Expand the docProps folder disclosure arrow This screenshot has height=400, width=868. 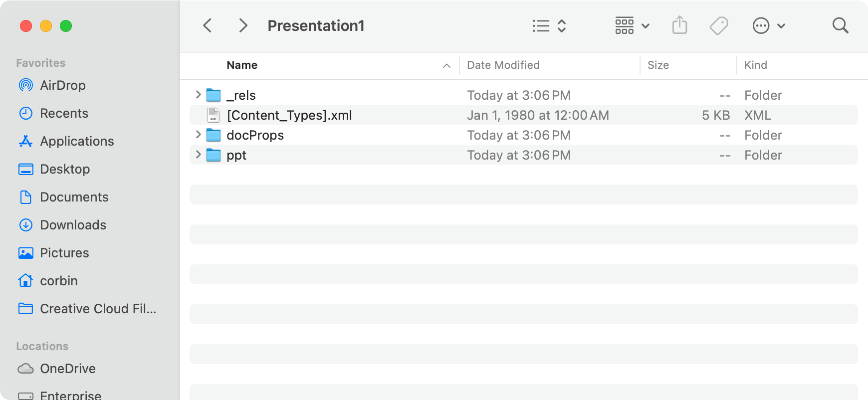(198, 135)
